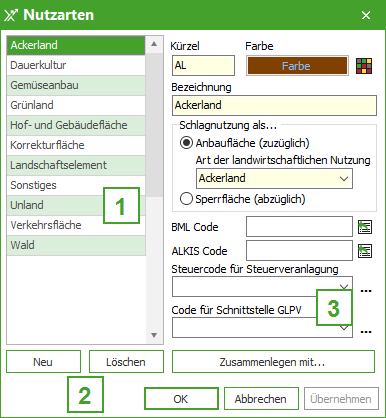Open GLPV code editor via ellipsis button
Viewport: 386px width, 418px height.
click(x=366, y=332)
